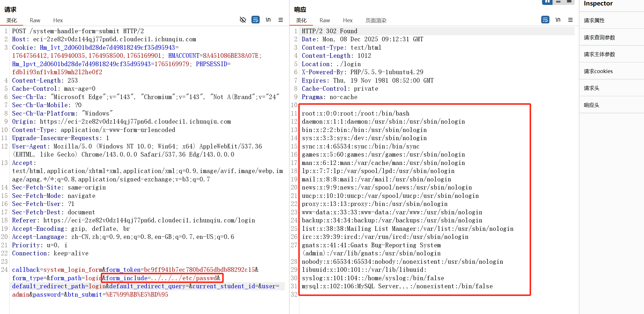Toggle hide non-printable eye icon in request
Screen dimensions: 644x314
click(243, 20)
